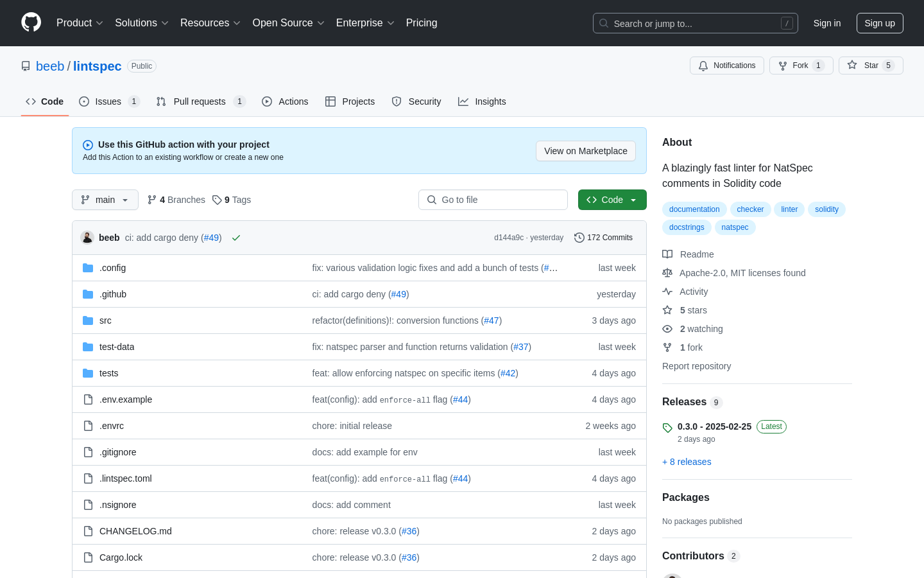Image resolution: width=924 pixels, height=578 pixels.
Task: Click the history clock icon by 172 Commits
Action: pyautogui.click(x=579, y=238)
